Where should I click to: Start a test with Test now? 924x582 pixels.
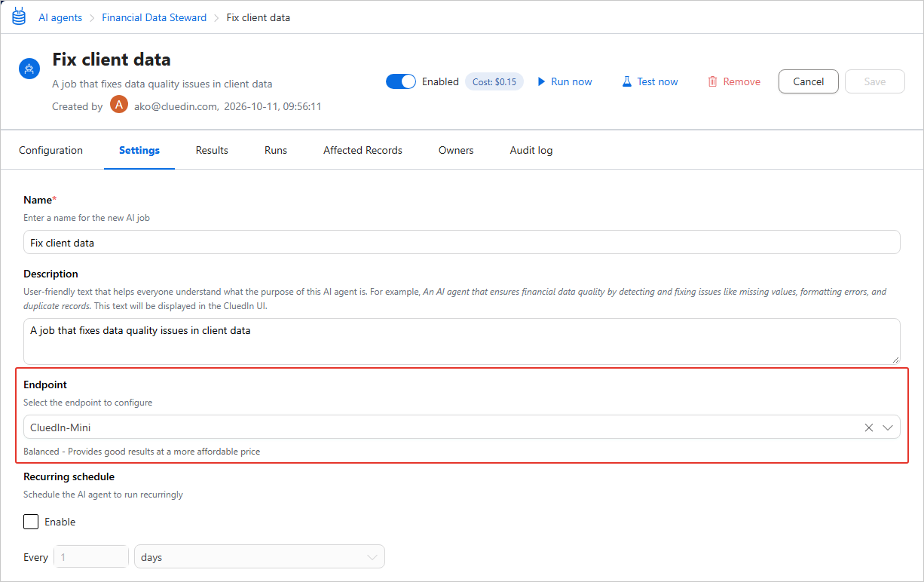point(650,81)
